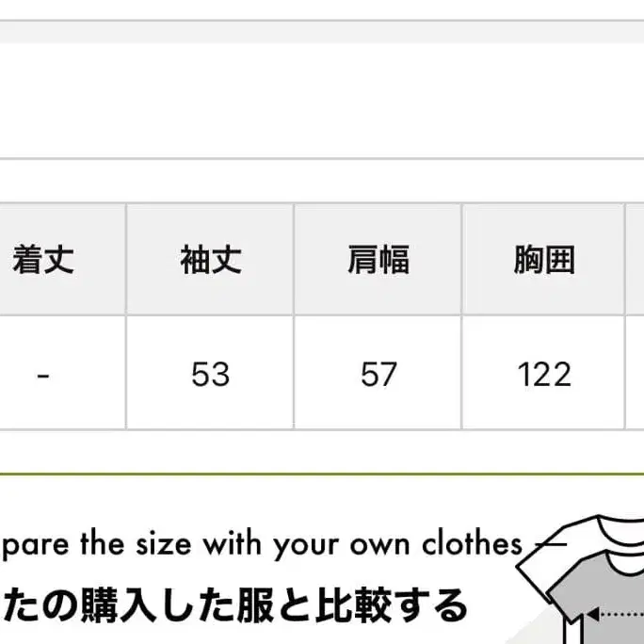Select the 袖丈 column header
Screen dimensions: 644x644
click(x=210, y=259)
